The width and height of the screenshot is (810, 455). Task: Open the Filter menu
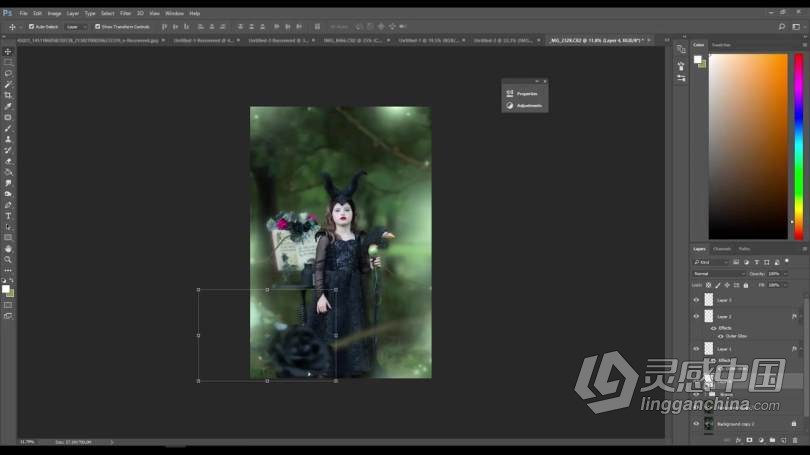pyautogui.click(x=126, y=13)
